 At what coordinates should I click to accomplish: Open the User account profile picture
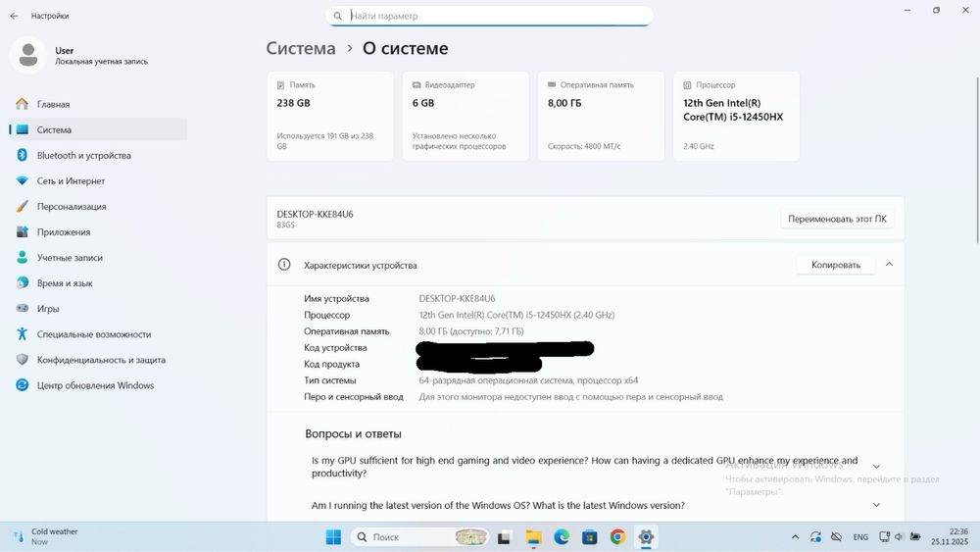pyautogui.click(x=28, y=55)
